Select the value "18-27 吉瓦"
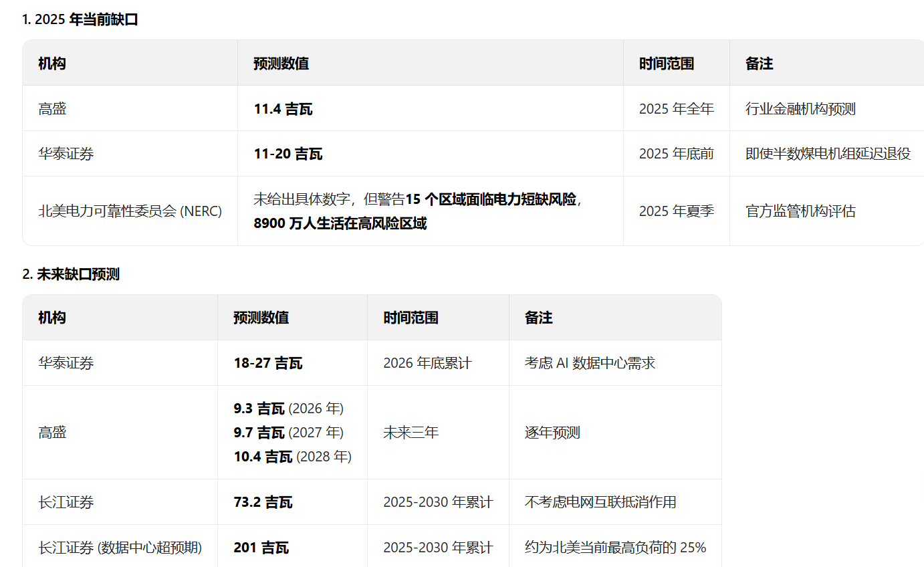This screenshot has height=567, width=924. pyautogui.click(x=268, y=363)
